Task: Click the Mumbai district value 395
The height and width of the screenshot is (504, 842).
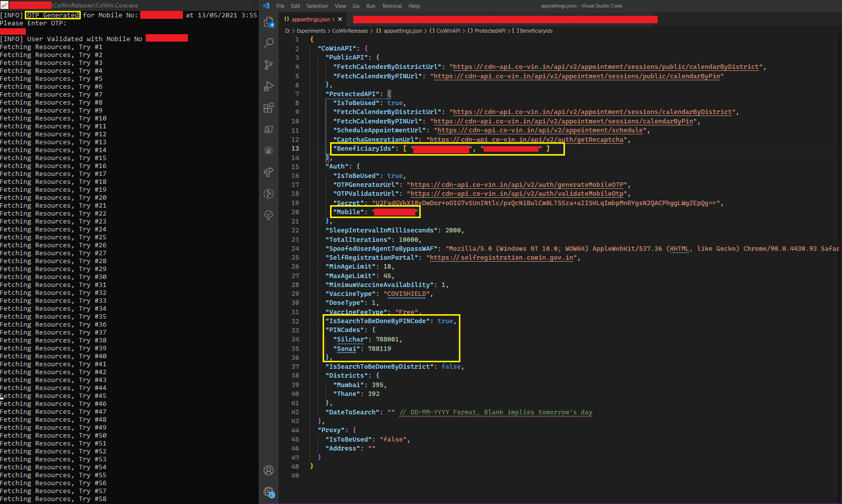Action: pos(378,385)
